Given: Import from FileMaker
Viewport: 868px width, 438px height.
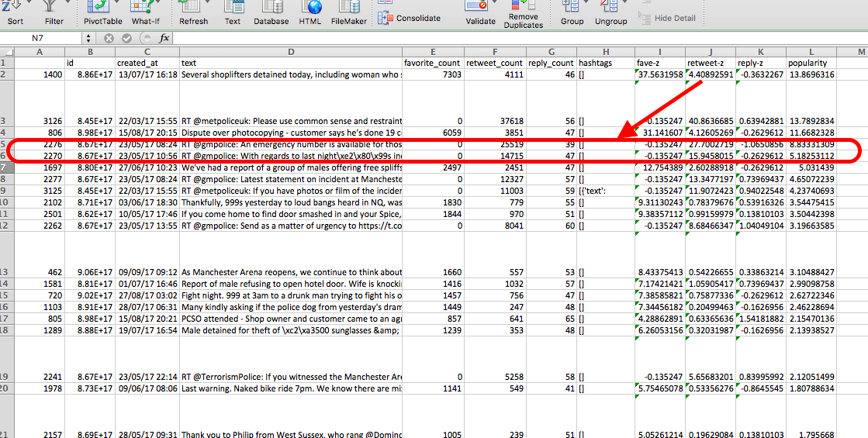Looking at the screenshot, I should pyautogui.click(x=348, y=6).
